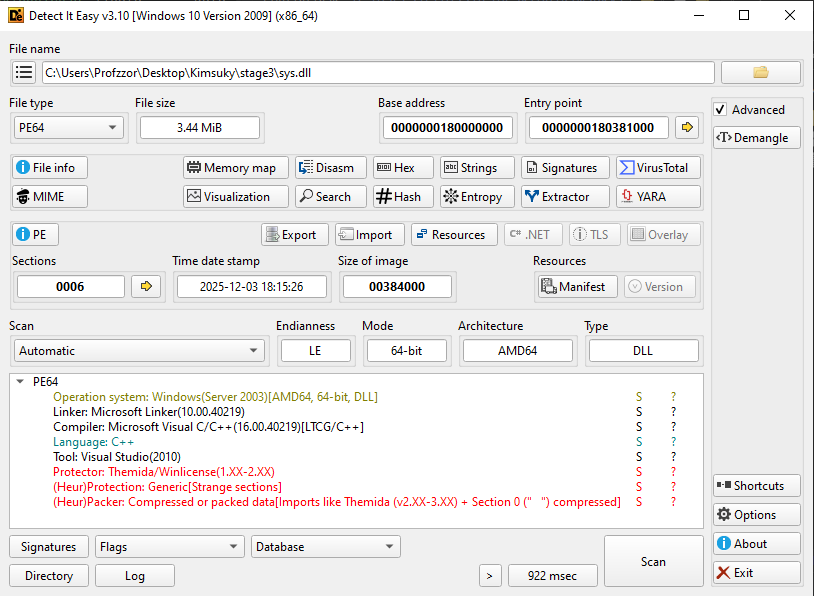Viewport: 814px width, 596px height.
Task: Browse for a file using the folder icon
Action: pyautogui.click(x=760, y=72)
